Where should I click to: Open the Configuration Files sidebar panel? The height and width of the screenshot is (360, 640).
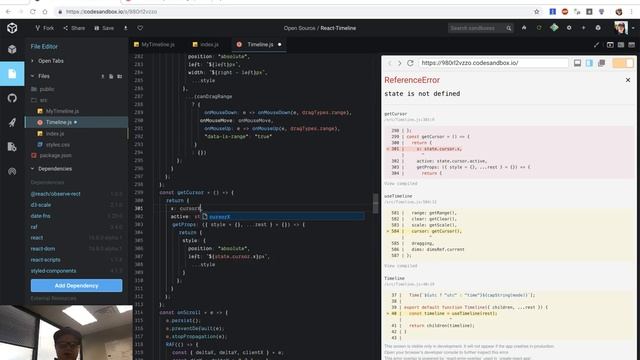click(12, 147)
